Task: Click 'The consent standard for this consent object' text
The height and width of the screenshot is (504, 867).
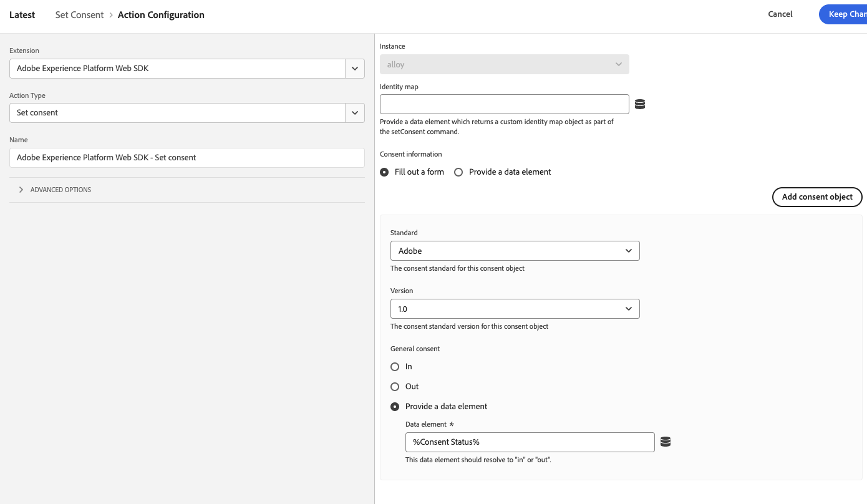Action: coord(457,268)
